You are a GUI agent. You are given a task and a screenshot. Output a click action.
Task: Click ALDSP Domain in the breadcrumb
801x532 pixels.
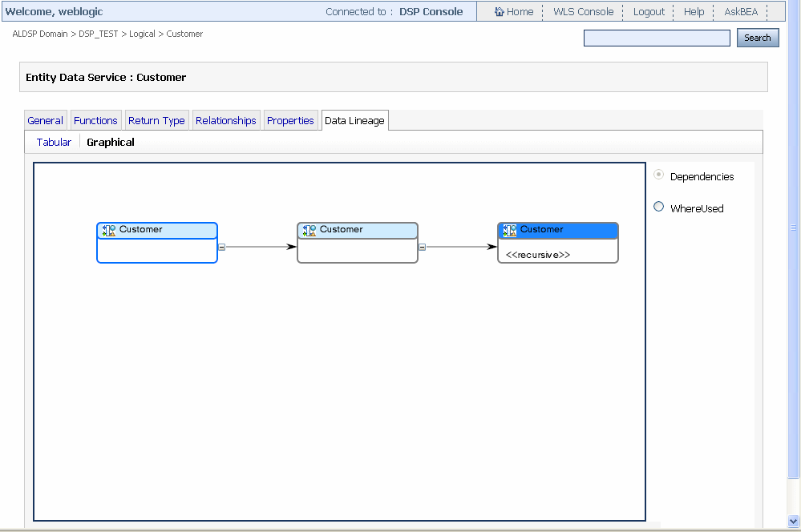pos(40,34)
